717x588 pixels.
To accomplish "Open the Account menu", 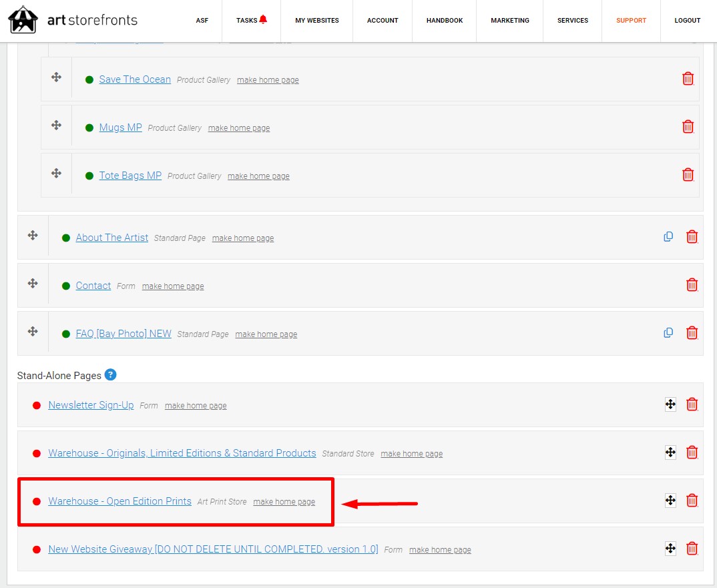I will tap(383, 21).
